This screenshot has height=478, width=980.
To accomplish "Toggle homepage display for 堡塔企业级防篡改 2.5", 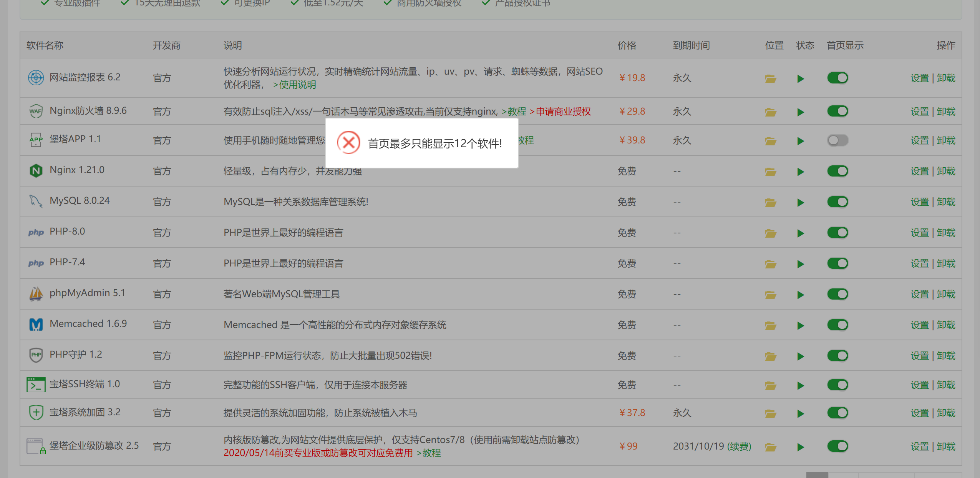I will coord(837,446).
